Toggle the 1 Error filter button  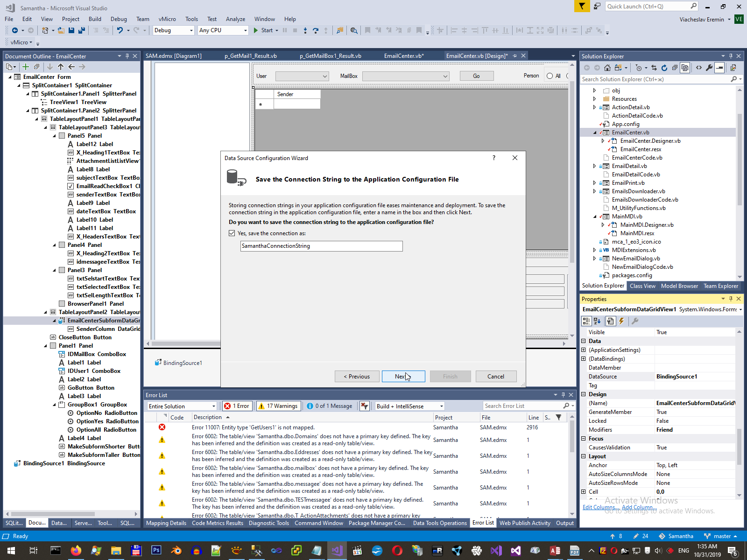(x=237, y=406)
